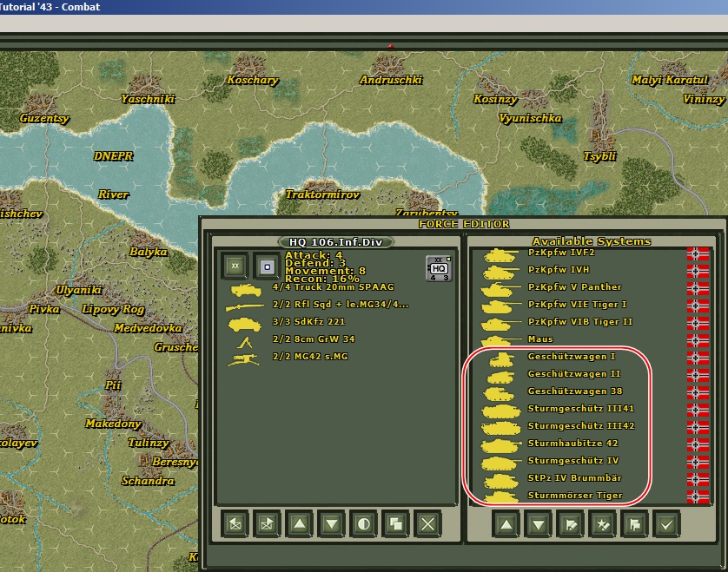Click the German flag beside Geschützwagen 38
Viewport: 728px width, 572px height.
(x=698, y=392)
